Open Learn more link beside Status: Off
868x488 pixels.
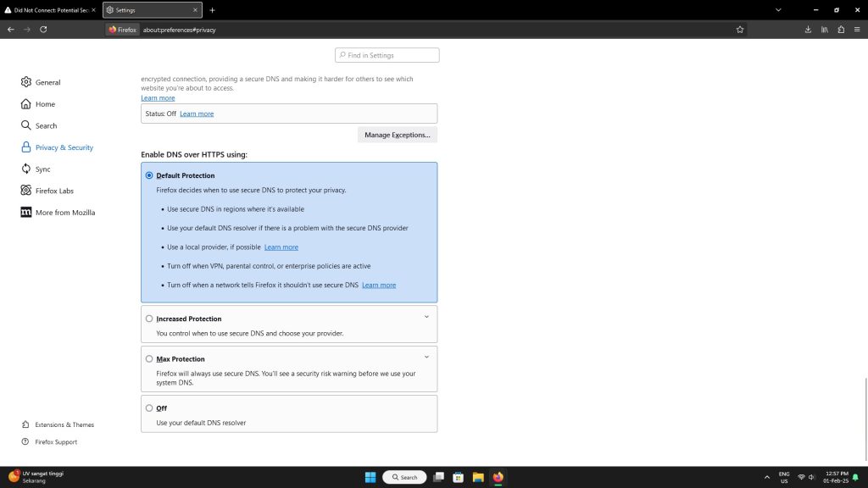(197, 114)
